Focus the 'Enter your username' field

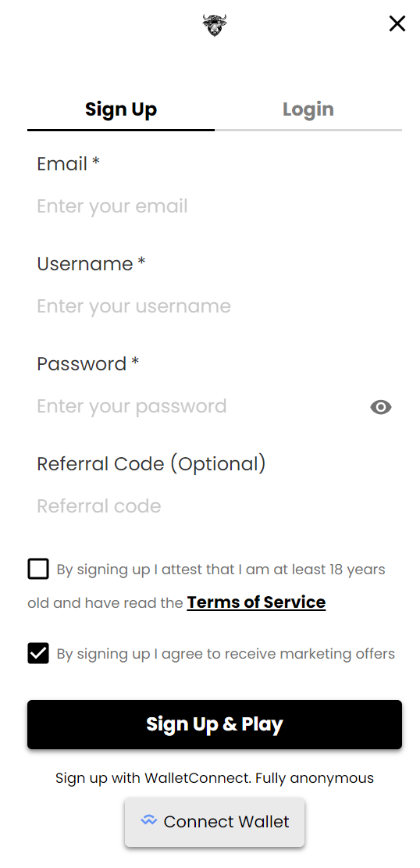215,306
